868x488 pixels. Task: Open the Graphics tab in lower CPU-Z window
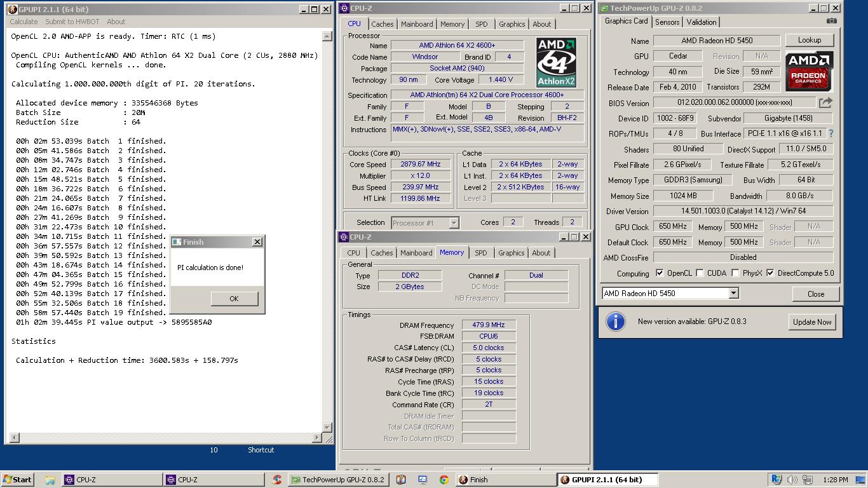coord(512,253)
